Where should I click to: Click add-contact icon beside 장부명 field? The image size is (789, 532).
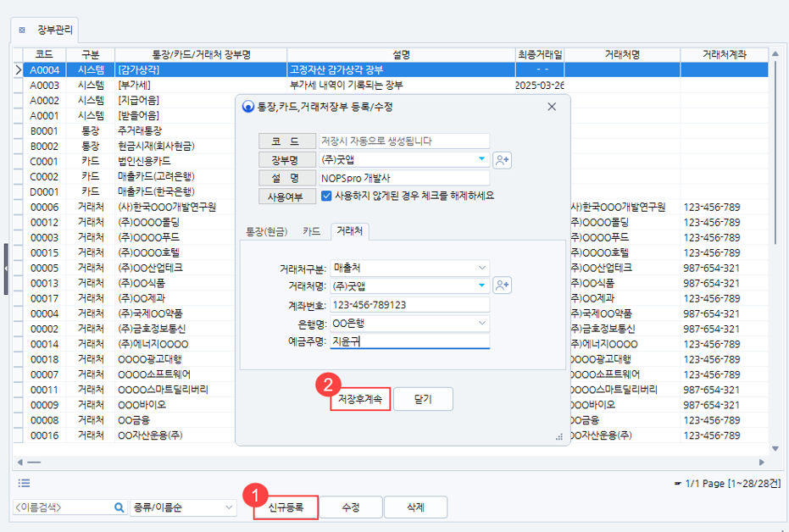(503, 159)
